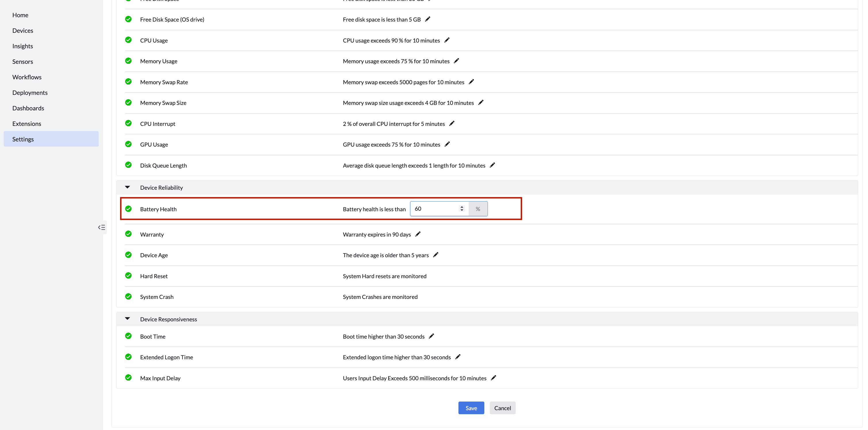Collapse the Device Responsiveness section
The height and width of the screenshot is (430, 868).
[127, 318]
